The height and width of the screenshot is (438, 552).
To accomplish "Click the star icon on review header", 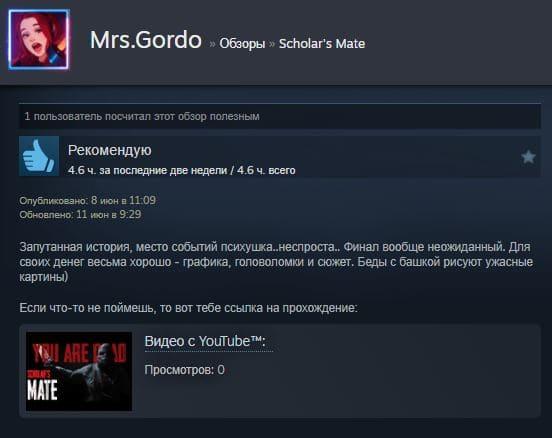I will [528, 157].
